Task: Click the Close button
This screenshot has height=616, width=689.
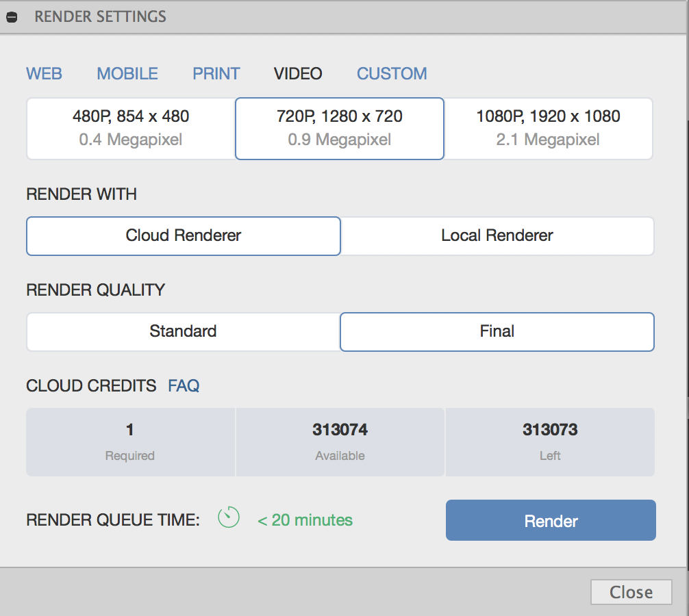Action: (x=631, y=592)
